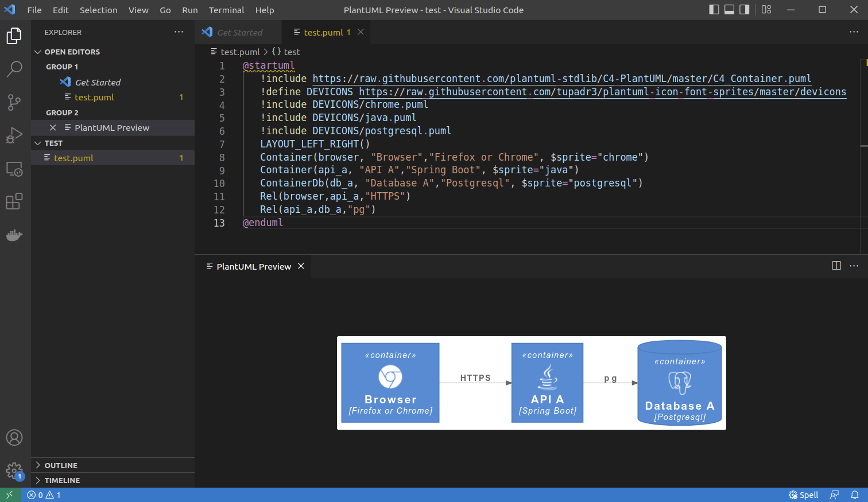868x502 pixels.
Task: Close the PlantUML Preview tab
Action: click(x=301, y=266)
